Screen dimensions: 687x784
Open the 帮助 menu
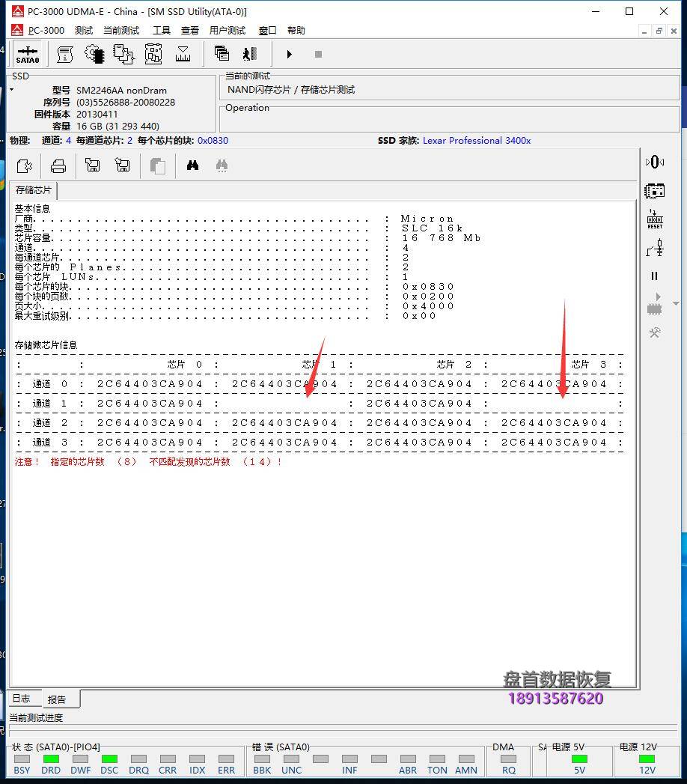(x=296, y=31)
